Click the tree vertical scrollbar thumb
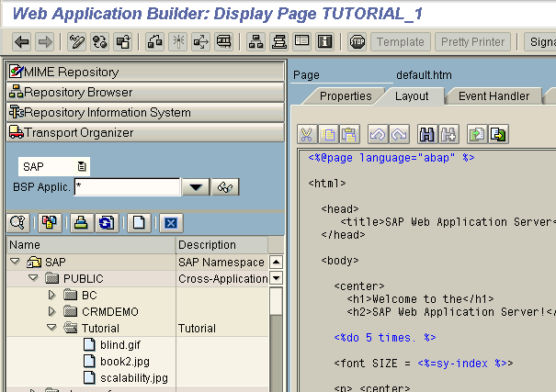Viewport: 556px width, 392px height. [276, 301]
